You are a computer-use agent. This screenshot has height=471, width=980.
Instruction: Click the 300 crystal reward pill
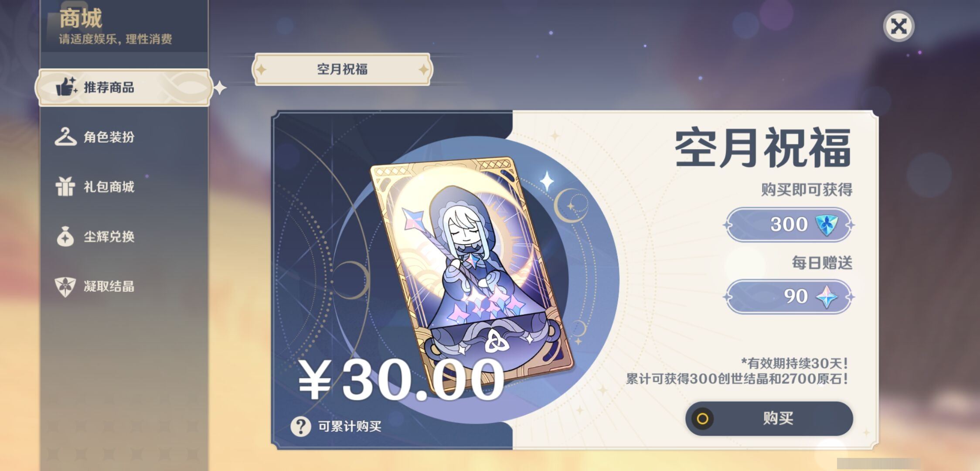click(x=789, y=225)
